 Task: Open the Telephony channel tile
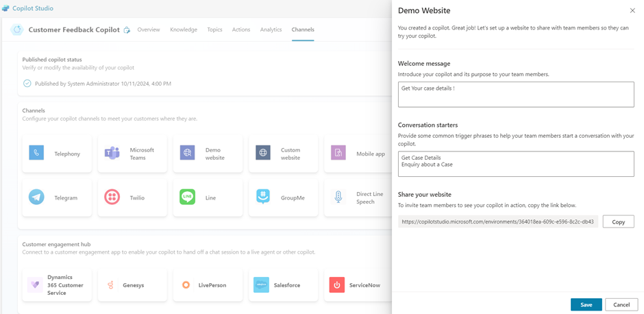point(57,154)
